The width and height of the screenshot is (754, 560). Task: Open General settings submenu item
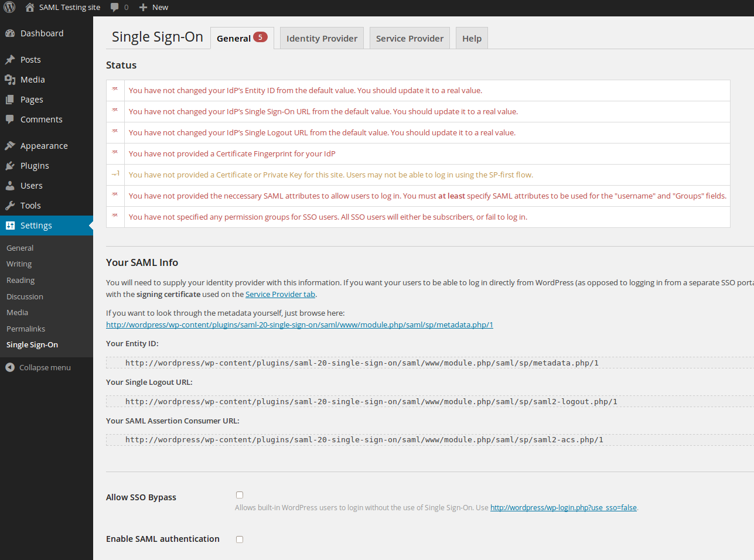(20, 248)
